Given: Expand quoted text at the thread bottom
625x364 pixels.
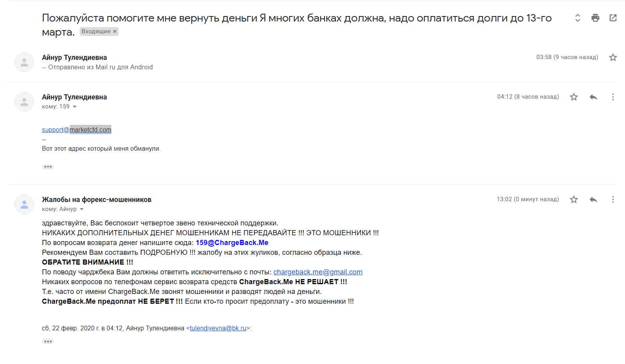Looking at the screenshot, I should point(48,341).
